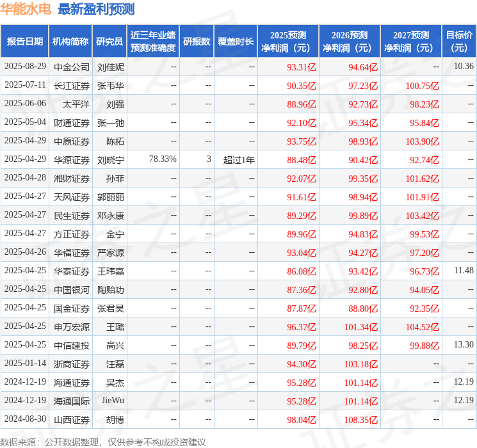Screen dimensions: 477x448
Task: Click 2027预测净利润 column header
Action: coord(411,41)
